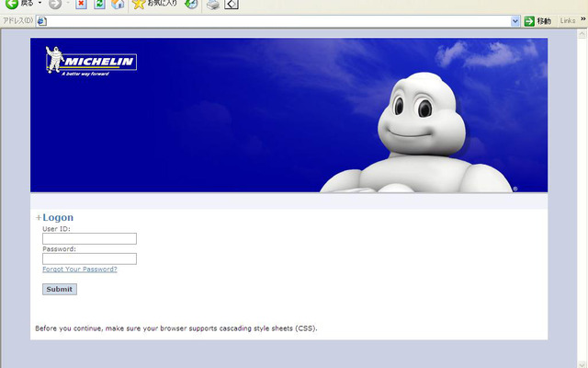The image size is (588, 368).
Task: Open the History clock icon
Action: pyautogui.click(x=191, y=4)
